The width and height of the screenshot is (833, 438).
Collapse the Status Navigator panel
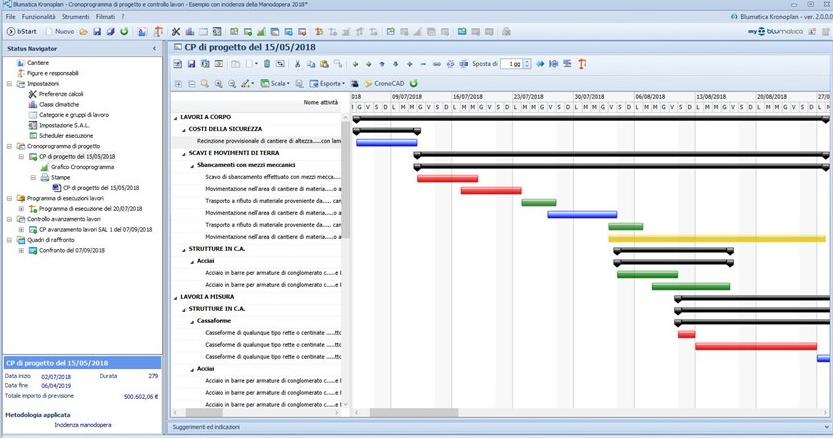[153, 48]
